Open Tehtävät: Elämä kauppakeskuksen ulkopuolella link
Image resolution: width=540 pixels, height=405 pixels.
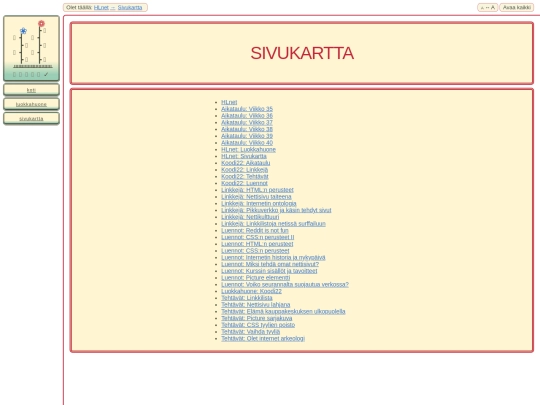(x=283, y=311)
